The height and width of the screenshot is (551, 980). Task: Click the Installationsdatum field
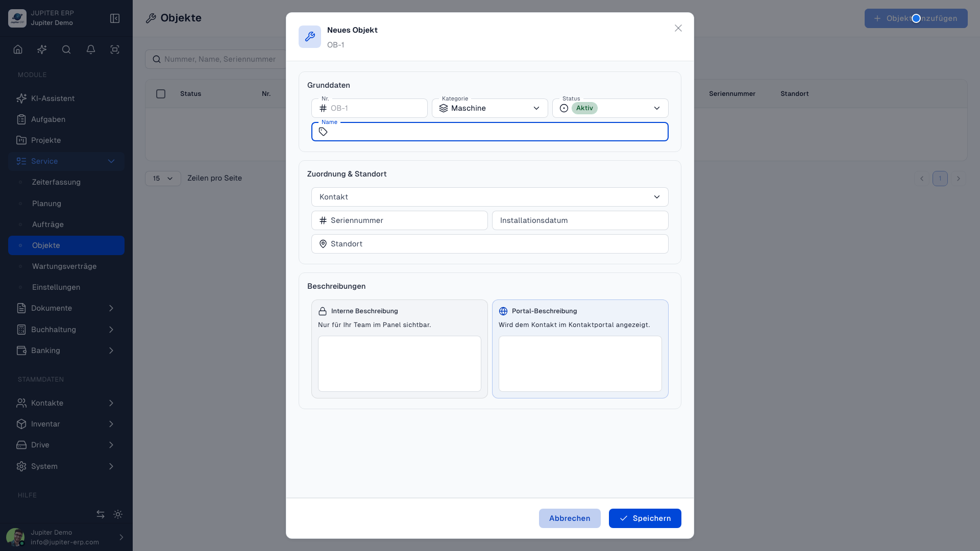click(x=580, y=220)
